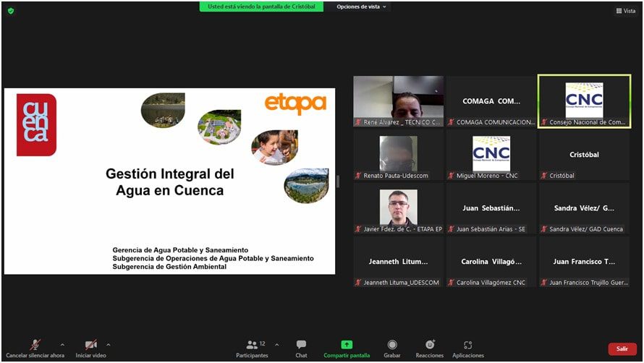The image size is (644, 363).
Task: Select Juan Francisco Trujillo tile
Action: 585,262
